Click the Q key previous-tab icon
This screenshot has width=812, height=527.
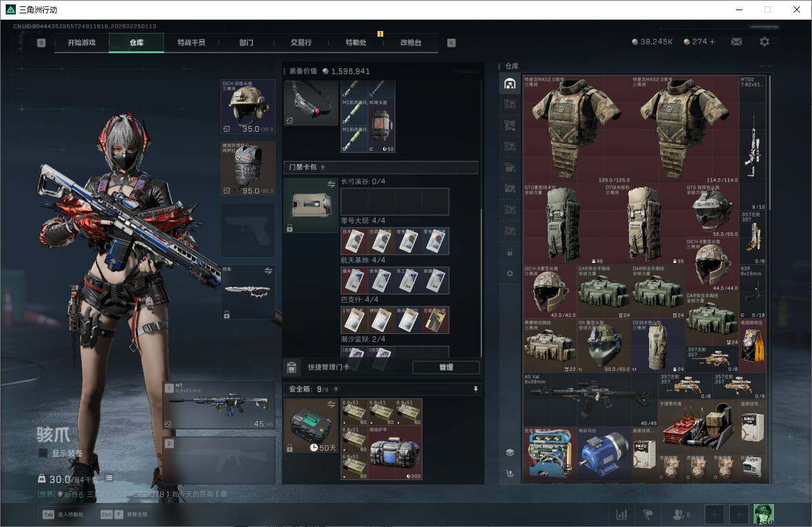pyautogui.click(x=41, y=43)
